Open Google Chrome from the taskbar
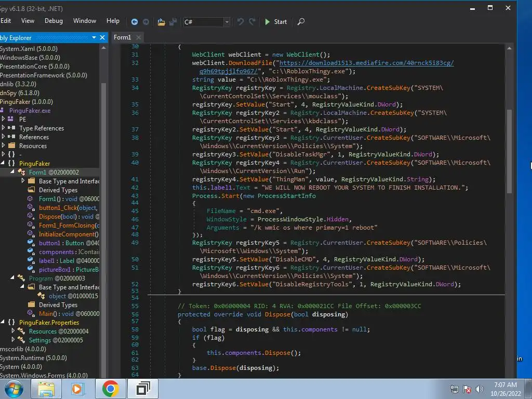Image resolution: width=532 pixels, height=399 pixels. point(110,389)
